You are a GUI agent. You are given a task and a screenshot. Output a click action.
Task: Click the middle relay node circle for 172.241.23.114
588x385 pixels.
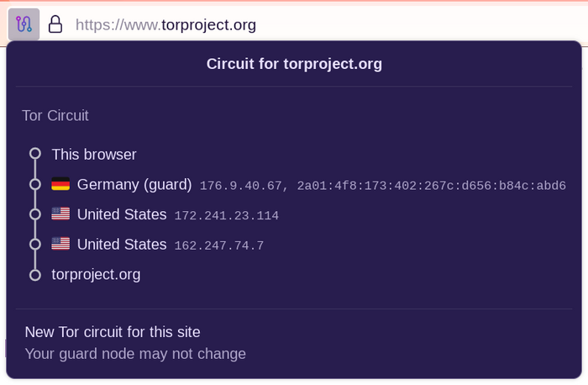[35, 214]
